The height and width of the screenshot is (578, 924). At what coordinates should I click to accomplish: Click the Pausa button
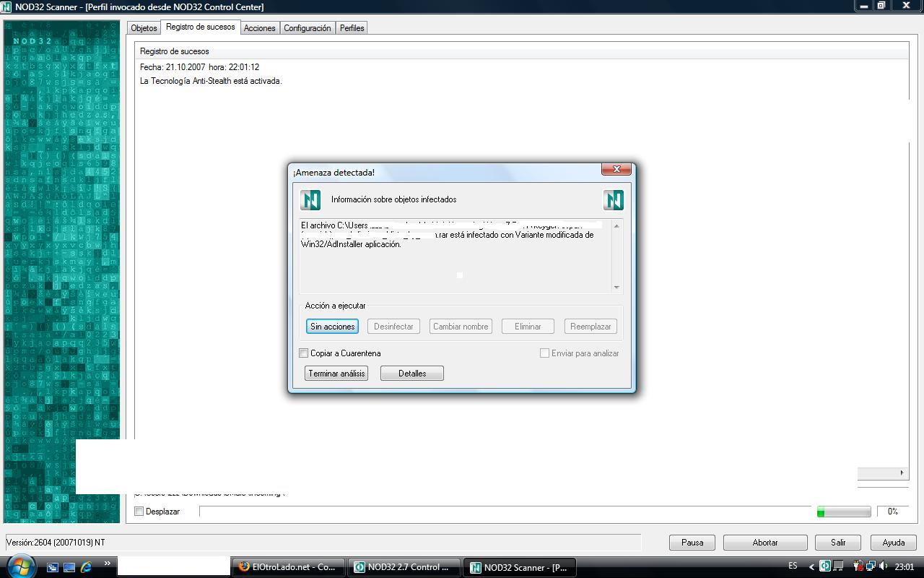pos(692,543)
